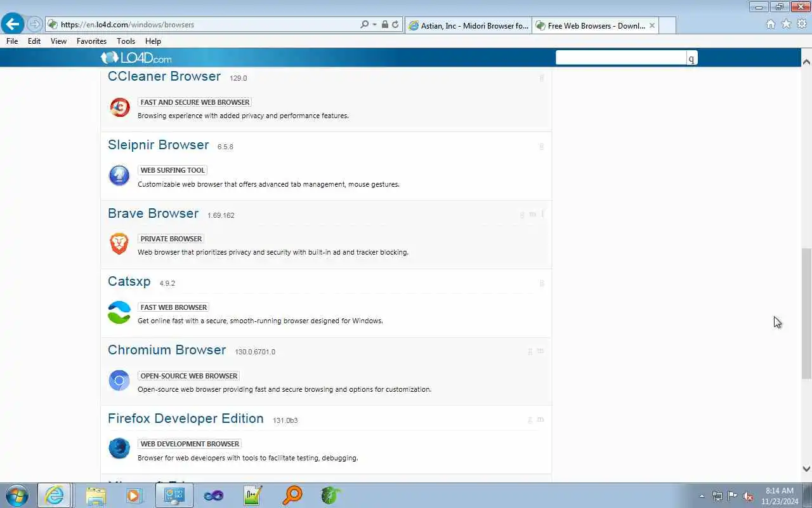Click the vertical scrollbar thumb

pos(806,314)
